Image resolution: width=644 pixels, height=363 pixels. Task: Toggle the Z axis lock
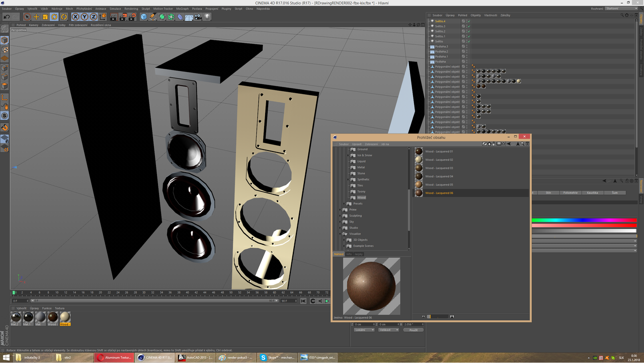pos(93,17)
